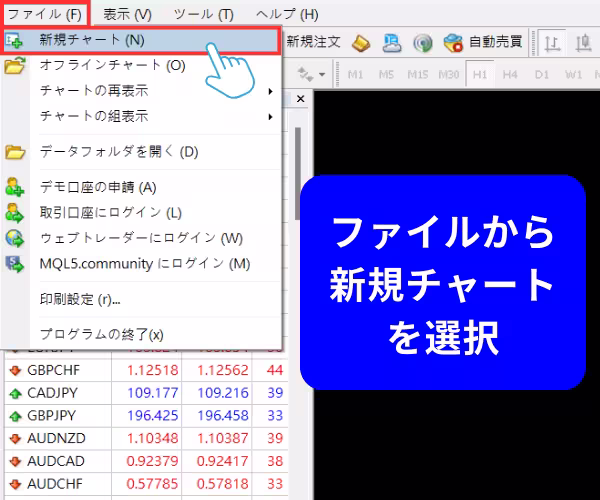Viewport: 600px width, 500px height.
Task: Select ウェブトレーダーにログイン (W)
Action: pyautogui.click(x=141, y=238)
